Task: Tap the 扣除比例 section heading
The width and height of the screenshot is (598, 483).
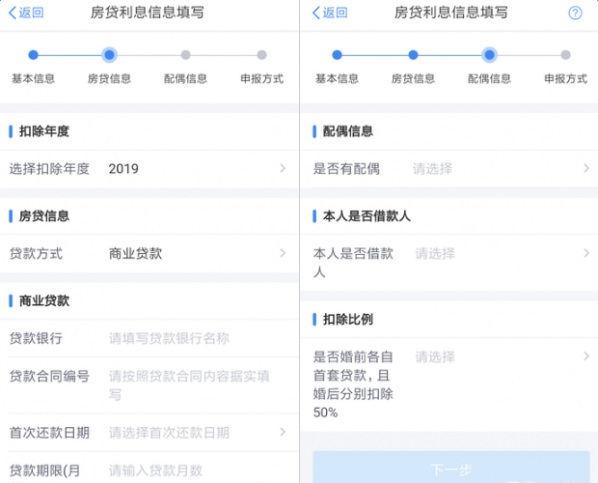Action: click(348, 319)
